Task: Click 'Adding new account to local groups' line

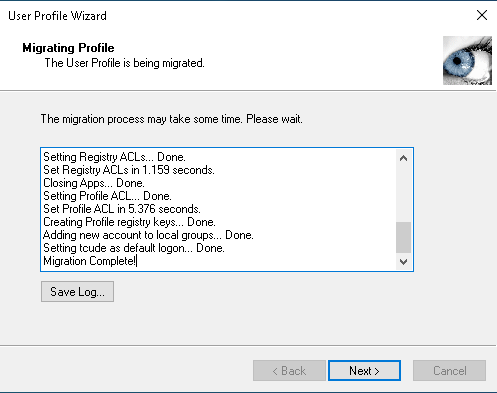Action: [148, 235]
